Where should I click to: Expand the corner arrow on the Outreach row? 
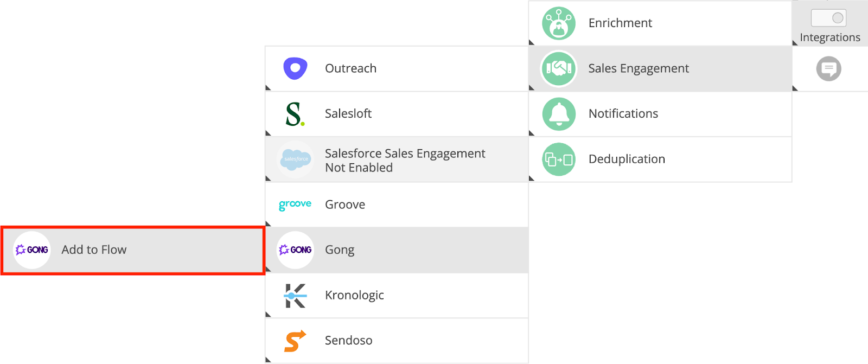click(x=267, y=88)
